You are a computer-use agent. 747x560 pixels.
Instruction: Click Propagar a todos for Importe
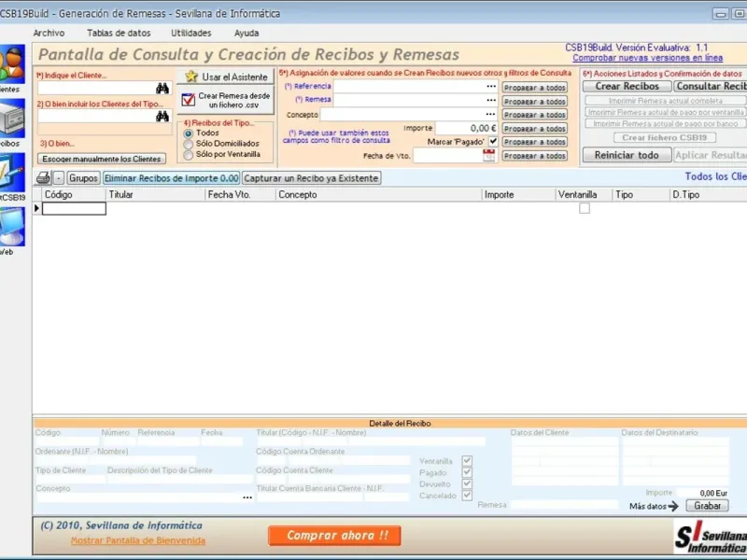pos(534,129)
